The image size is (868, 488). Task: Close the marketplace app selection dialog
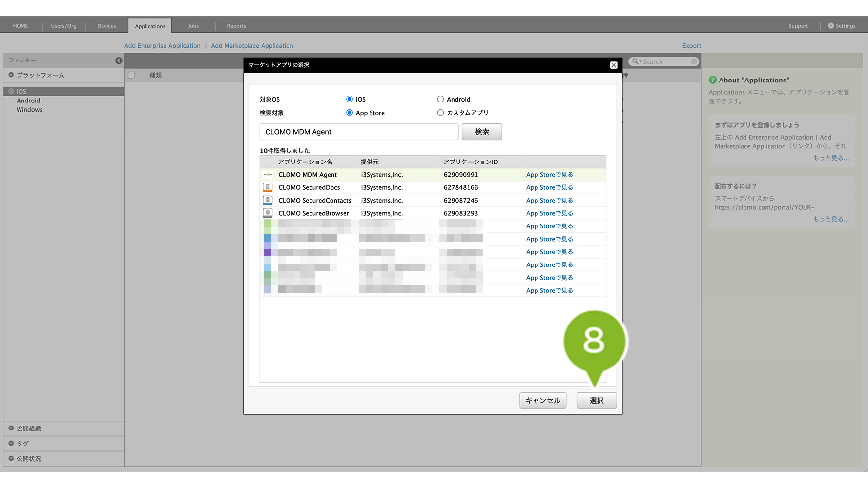click(x=614, y=65)
